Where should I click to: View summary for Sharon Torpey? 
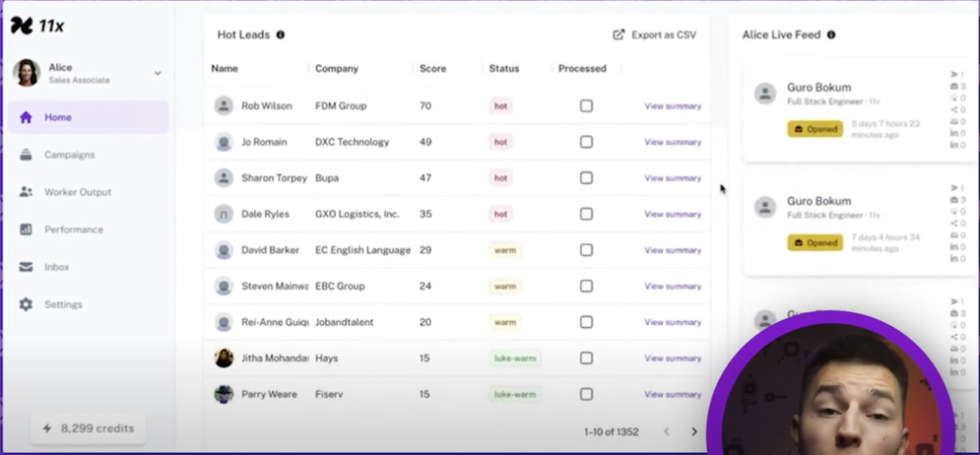pos(672,178)
